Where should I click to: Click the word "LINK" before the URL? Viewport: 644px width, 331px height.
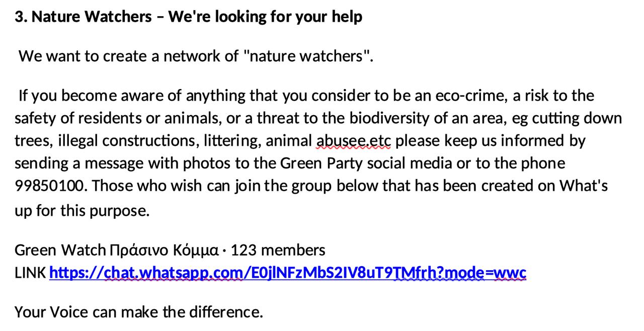[x=30, y=273]
